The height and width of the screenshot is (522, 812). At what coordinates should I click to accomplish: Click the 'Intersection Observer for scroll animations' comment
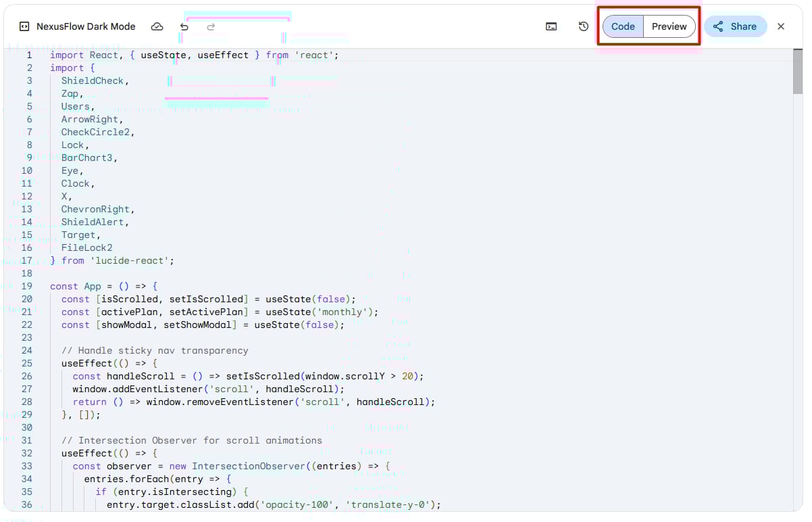click(192, 440)
